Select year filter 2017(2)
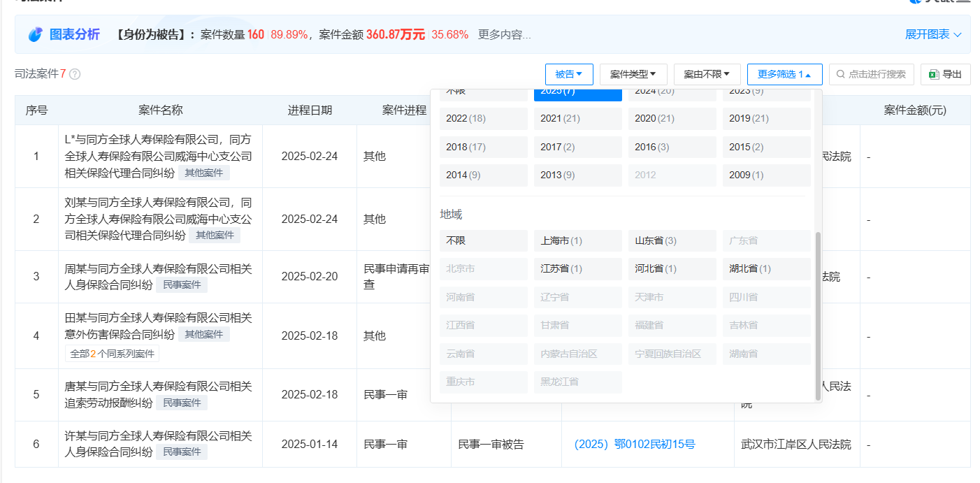980x483 pixels. click(577, 147)
